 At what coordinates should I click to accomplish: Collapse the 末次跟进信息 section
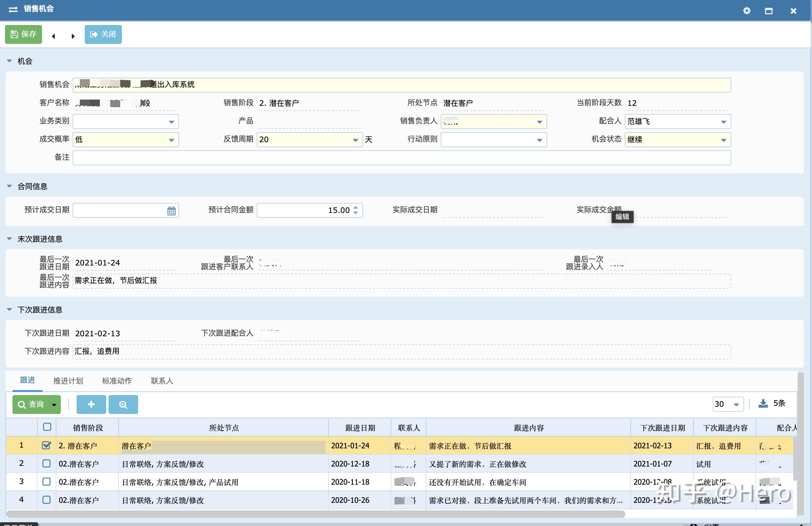coord(10,239)
